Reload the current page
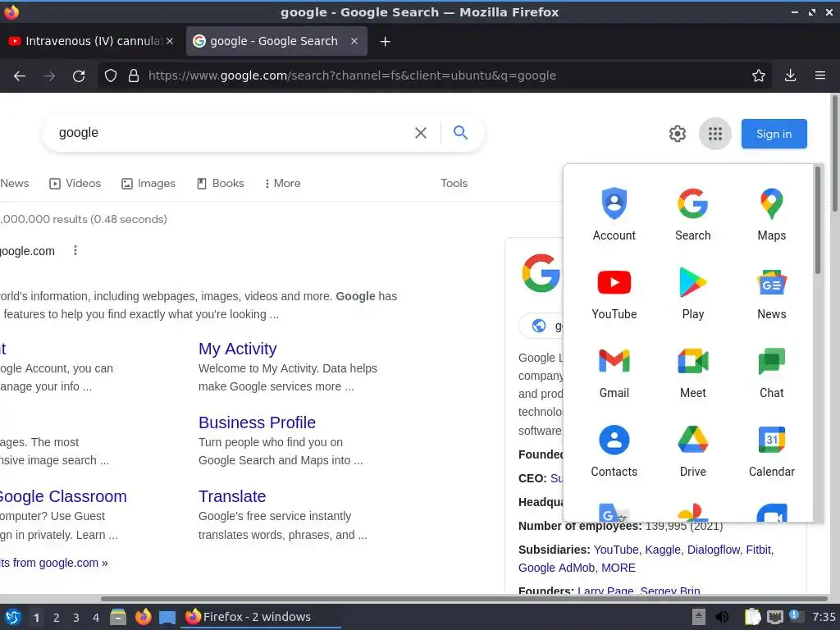Viewport: 840px width, 630px height. 79,75
